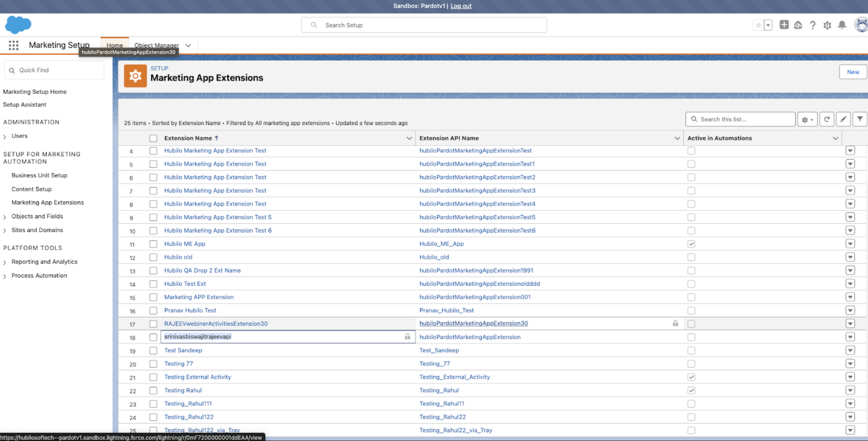Viewport: 868px width, 441px height.
Task: Show filters using the funnel icon
Action: [860, 119]
